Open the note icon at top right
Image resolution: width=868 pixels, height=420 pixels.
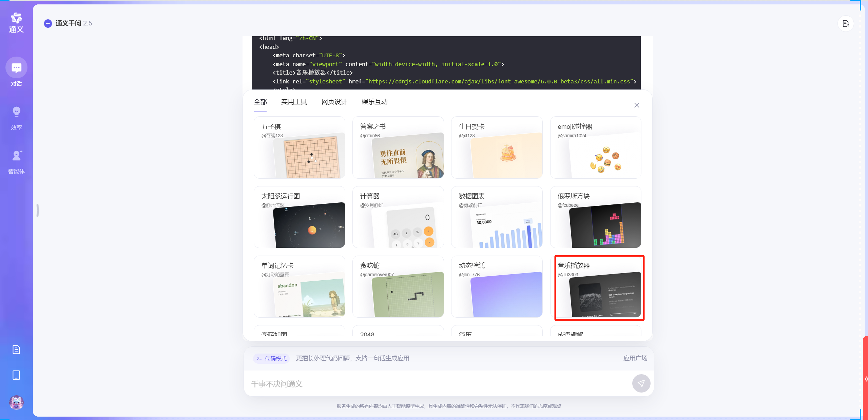click(x=845, y=24)
